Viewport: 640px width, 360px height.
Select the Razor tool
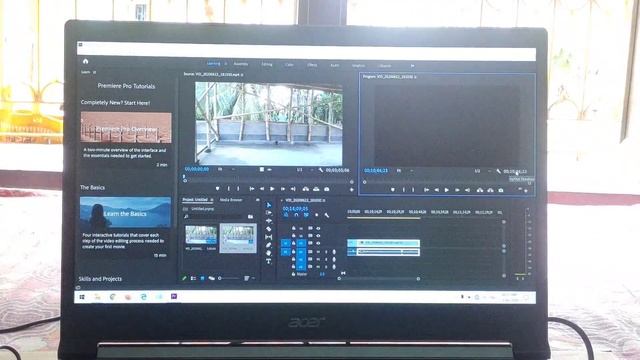tap(269, 229)
